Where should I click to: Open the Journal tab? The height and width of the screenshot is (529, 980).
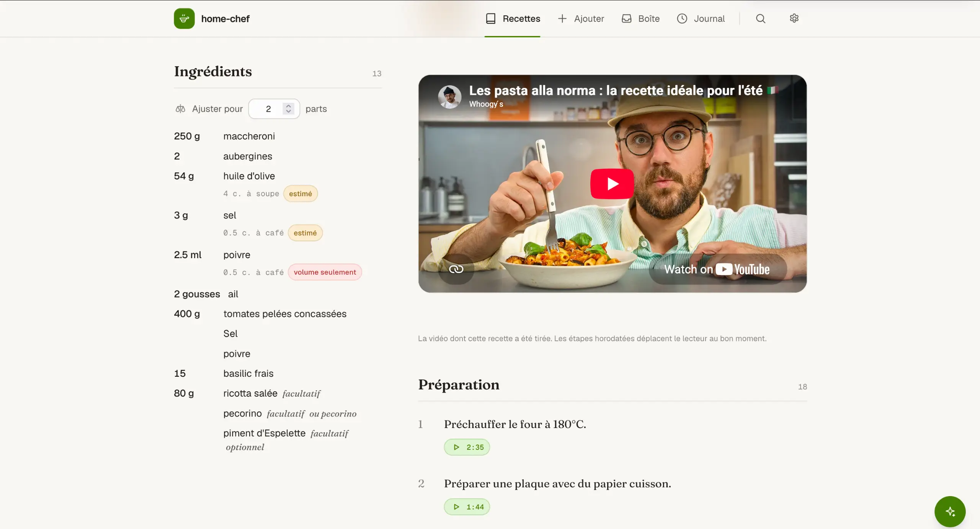tap(701, 18)
